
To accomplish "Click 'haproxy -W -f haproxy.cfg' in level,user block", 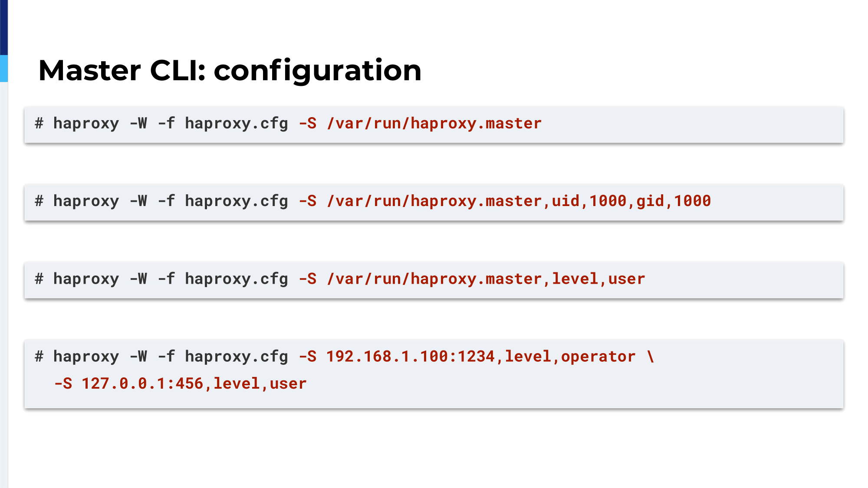I will coord(171,279).
